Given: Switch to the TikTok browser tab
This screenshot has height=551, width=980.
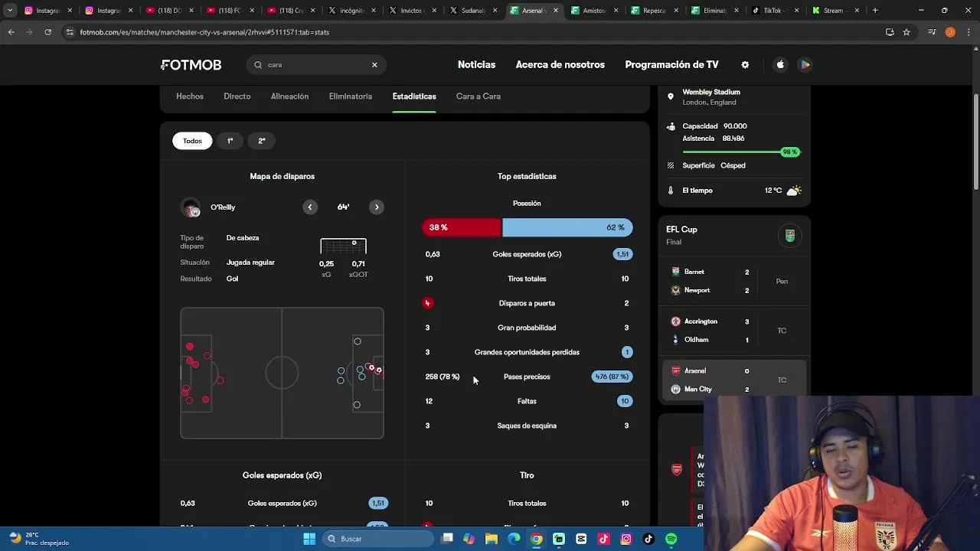Looking at the screenshot, I should [x=776, y=11].
